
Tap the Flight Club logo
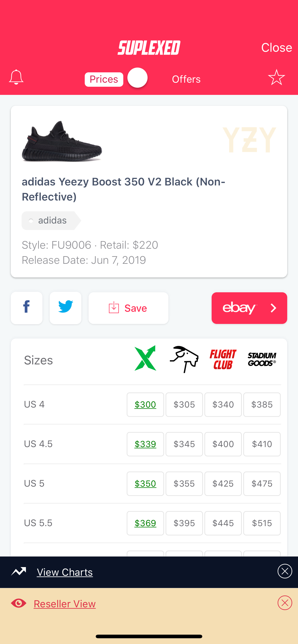(223, 359)
